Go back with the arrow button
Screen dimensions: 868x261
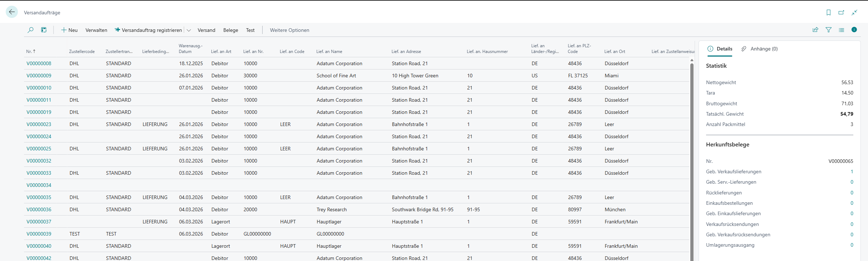(x=12, y=12)
